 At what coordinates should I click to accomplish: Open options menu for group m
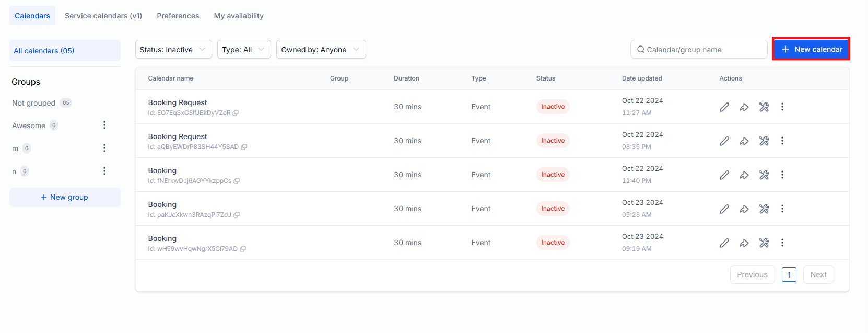pos(104,148)
